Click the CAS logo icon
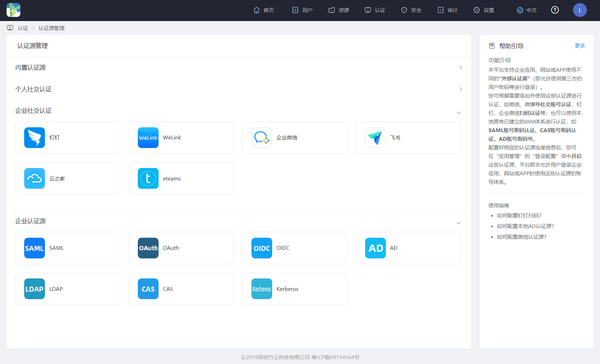This screenshot has width=600, height=364. (x=148, y=289)
